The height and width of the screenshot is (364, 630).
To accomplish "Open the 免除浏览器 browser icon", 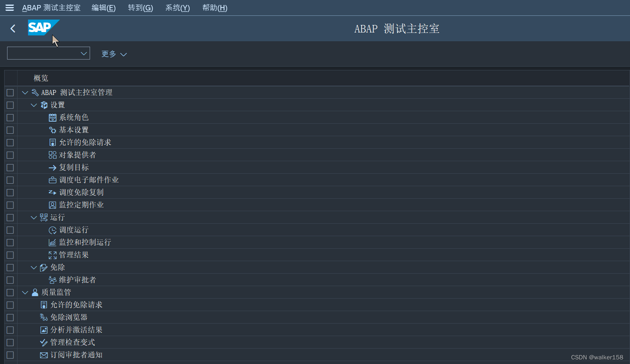I will click(x=44, y=317).
